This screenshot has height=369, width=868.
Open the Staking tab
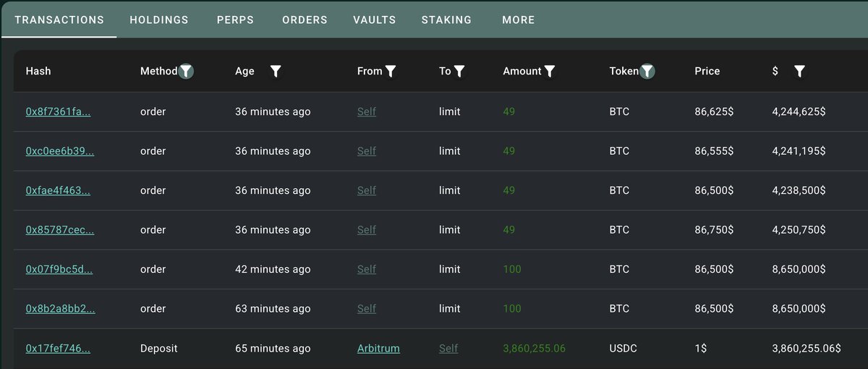point(446,20)
